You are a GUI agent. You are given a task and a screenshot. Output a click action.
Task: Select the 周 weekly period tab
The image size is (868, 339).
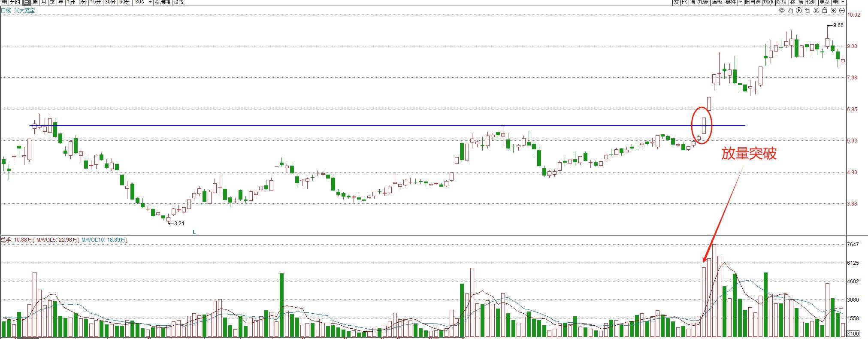pos(35,2)
